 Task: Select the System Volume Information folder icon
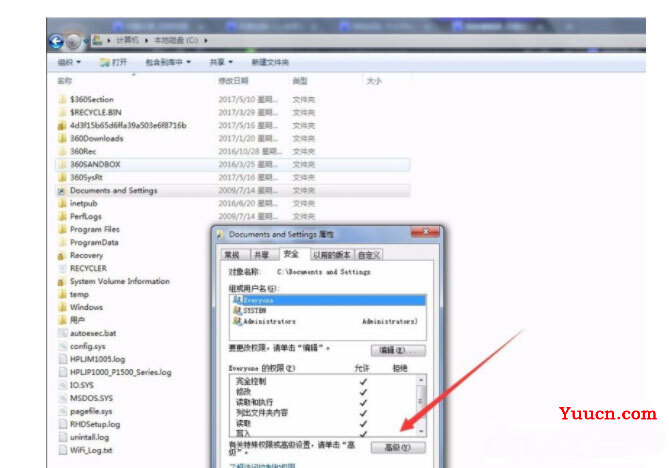62,282
